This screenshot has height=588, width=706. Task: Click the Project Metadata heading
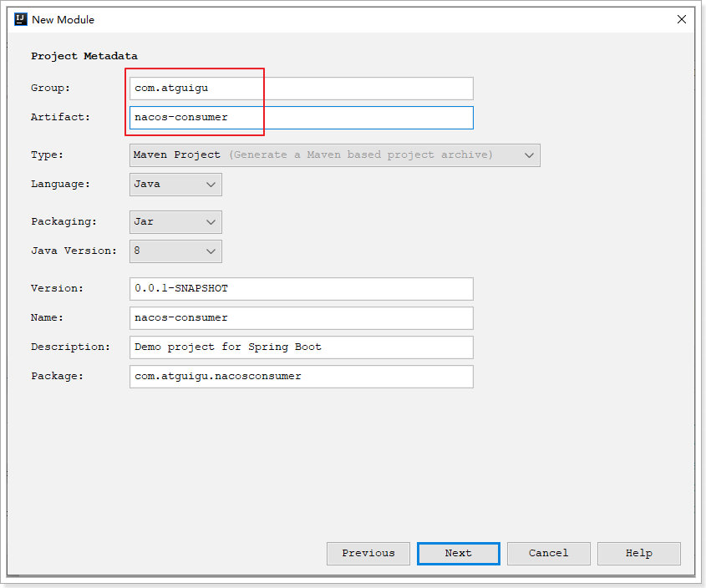click(84, 56)
